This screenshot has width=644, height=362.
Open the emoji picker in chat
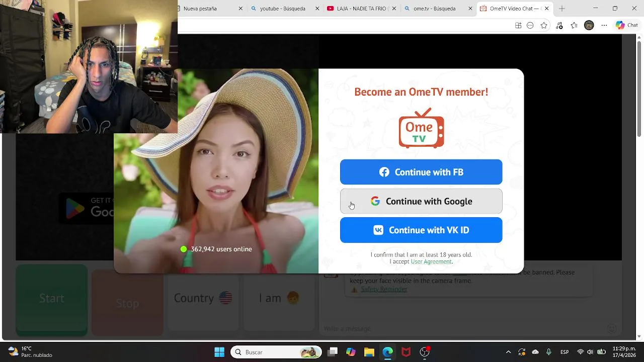[612, 329]
